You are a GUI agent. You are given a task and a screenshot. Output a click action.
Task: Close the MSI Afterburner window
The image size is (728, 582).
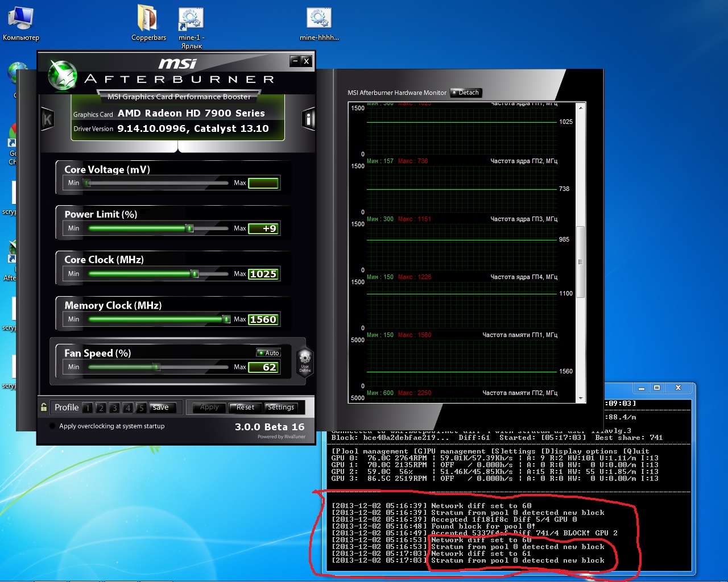click(306, 61)
